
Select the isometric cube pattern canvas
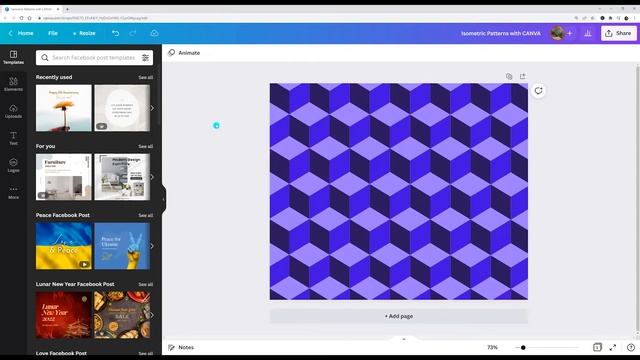point(398,191)
